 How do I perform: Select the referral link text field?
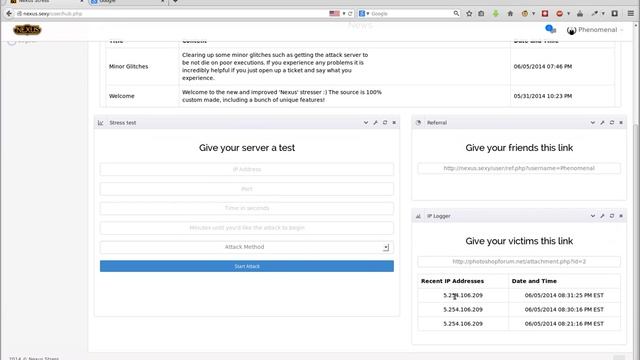[519, 168]
